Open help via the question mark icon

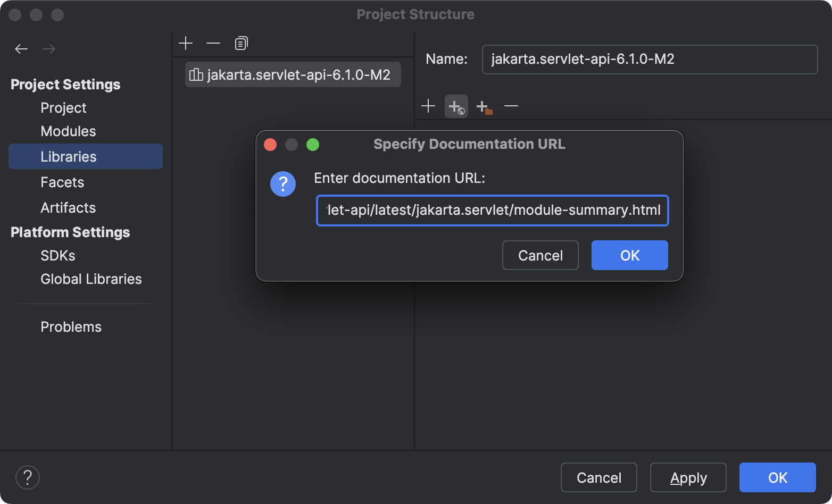(x=28, y=477)
